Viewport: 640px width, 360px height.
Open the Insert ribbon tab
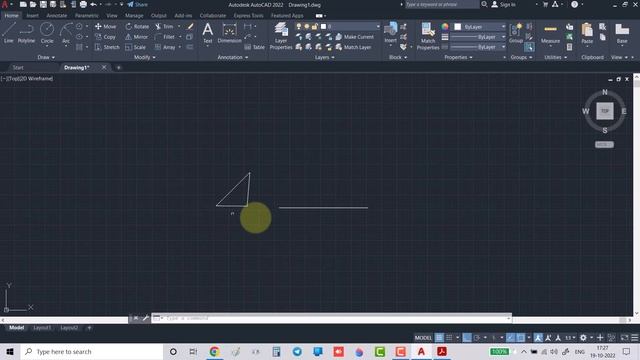32,16
